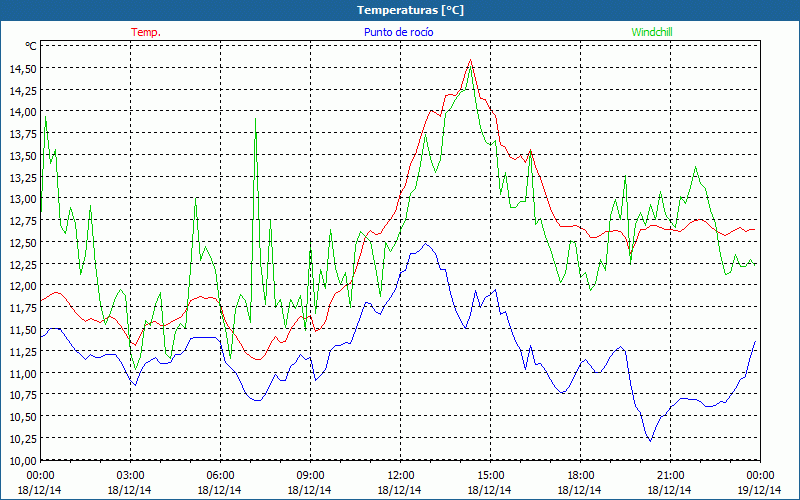Click the 21:00 time axis label

(670, 476)
